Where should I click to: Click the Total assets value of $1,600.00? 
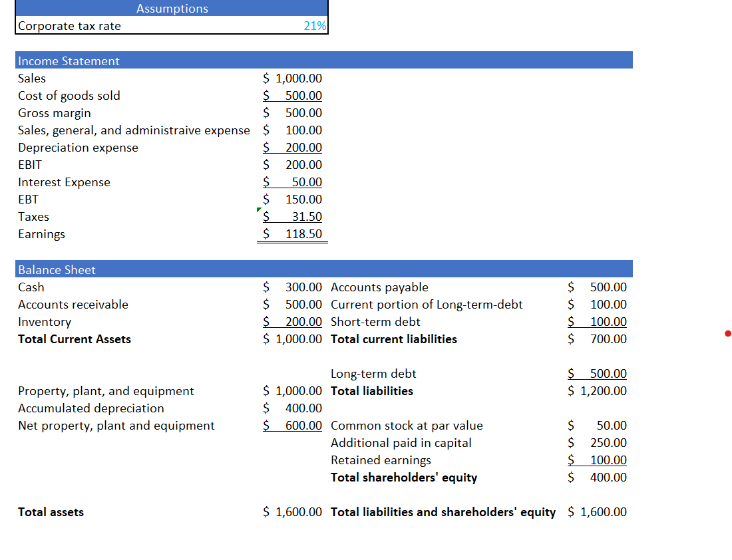[x=293, y=511]
